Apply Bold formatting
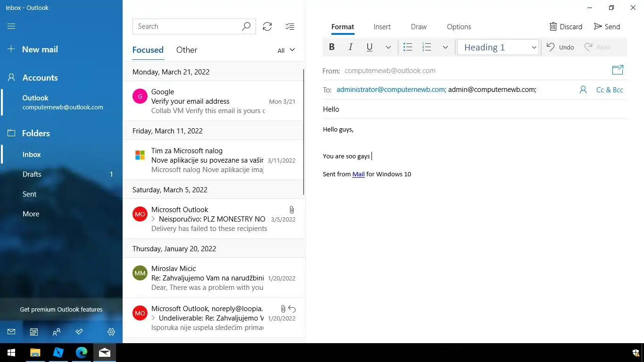 point(332,47)
